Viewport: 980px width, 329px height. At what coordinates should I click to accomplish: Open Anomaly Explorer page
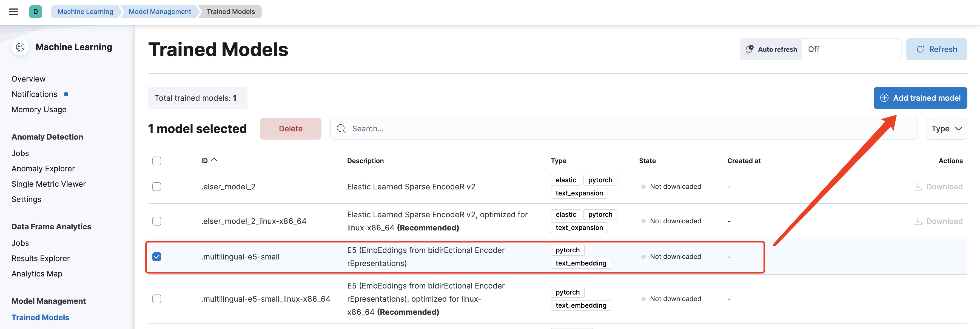pyautogui.click(x=43, y=169)
